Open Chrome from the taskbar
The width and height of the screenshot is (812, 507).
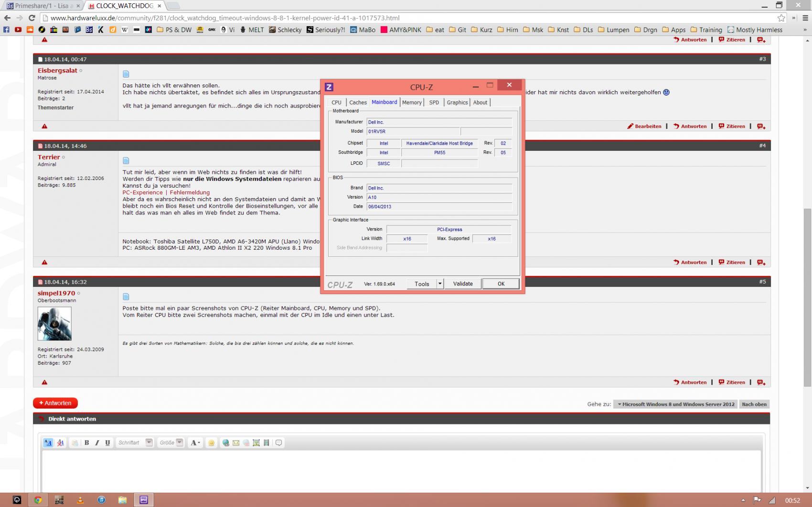click(x=38, y=500)
